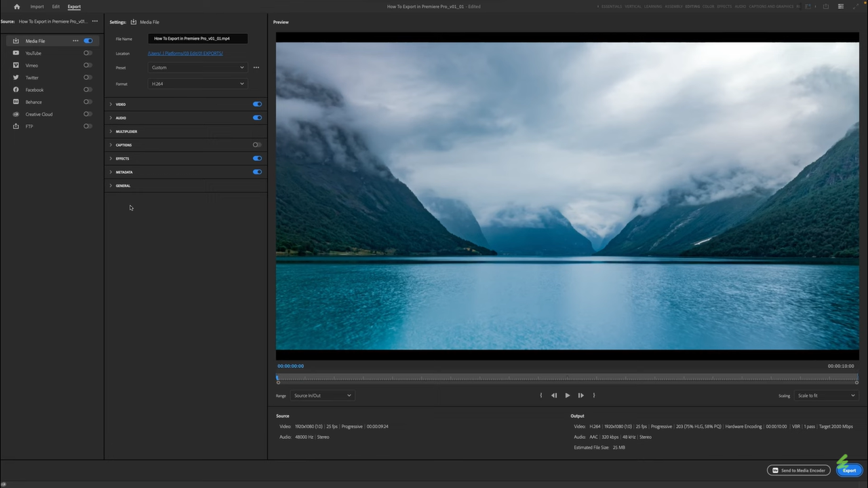868x488 pixels.
Task: Toggle the AUDIO export switch
Action: [257, 117]
